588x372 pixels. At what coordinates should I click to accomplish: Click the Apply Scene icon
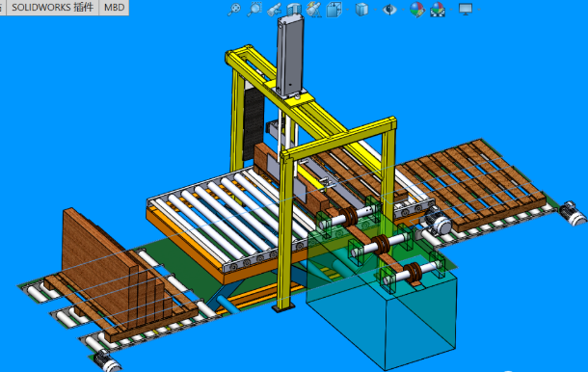[438, 10]
